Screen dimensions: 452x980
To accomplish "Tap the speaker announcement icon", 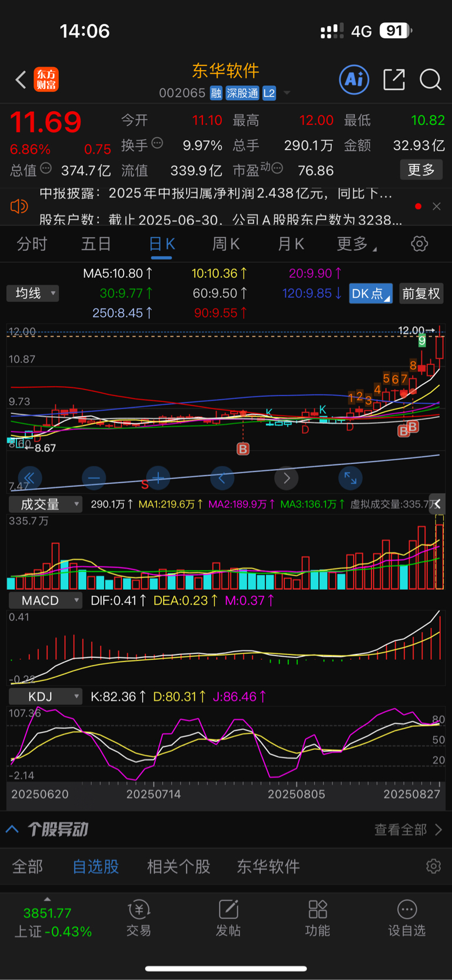I will (19, 206).
